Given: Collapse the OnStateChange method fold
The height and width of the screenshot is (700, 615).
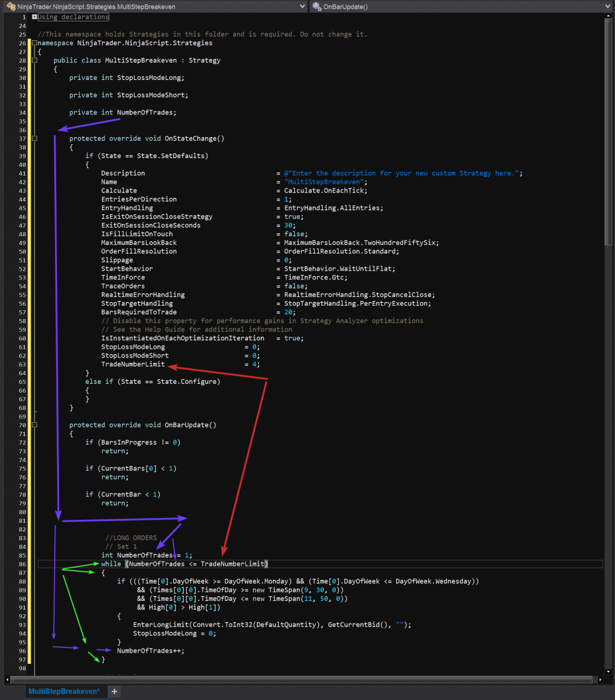Looking at the screenshot, I should (x=33, y=138).
